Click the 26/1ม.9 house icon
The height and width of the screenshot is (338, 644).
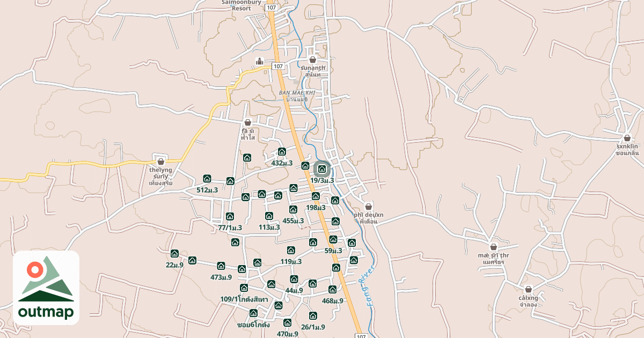coord(313,315)
